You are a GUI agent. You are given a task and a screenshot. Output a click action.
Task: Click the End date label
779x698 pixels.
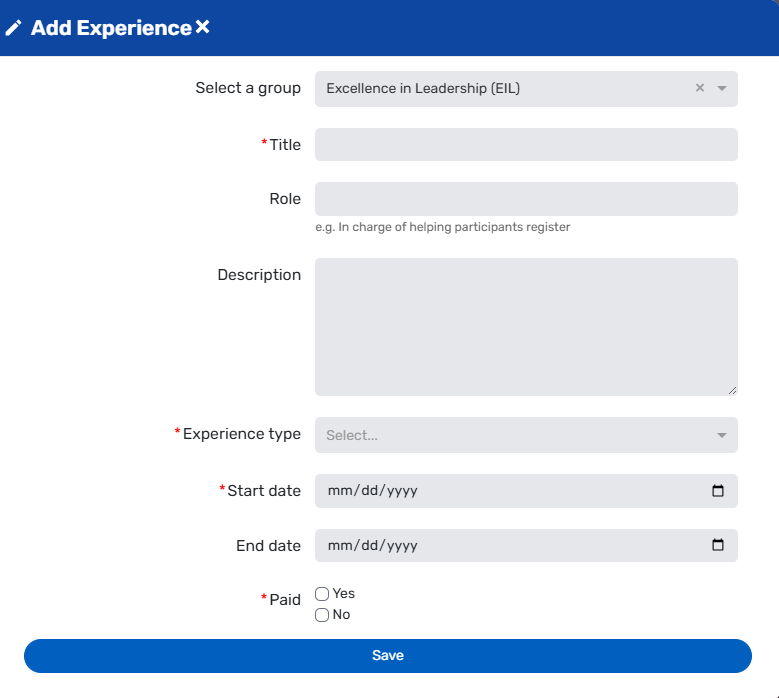pyautogui.click(x=268, y=545)
